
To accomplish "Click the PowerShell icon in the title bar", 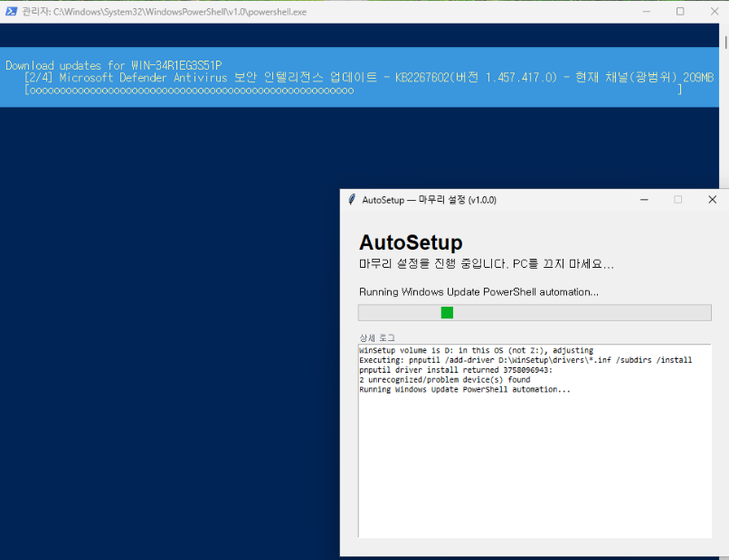I will (11, 11).
